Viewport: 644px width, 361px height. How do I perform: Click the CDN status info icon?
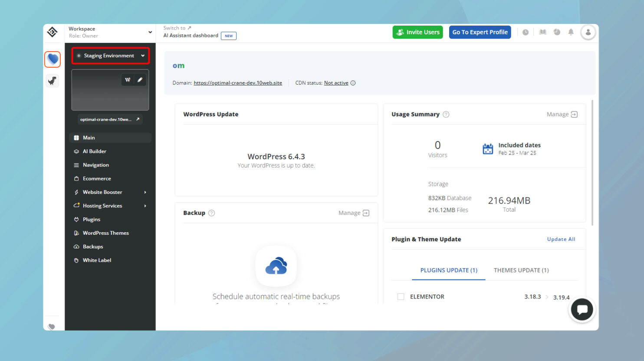coord(353,83)
